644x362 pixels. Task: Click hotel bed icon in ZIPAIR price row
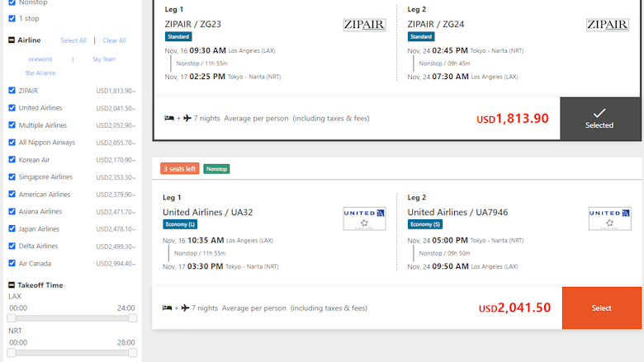pos(168,118)
